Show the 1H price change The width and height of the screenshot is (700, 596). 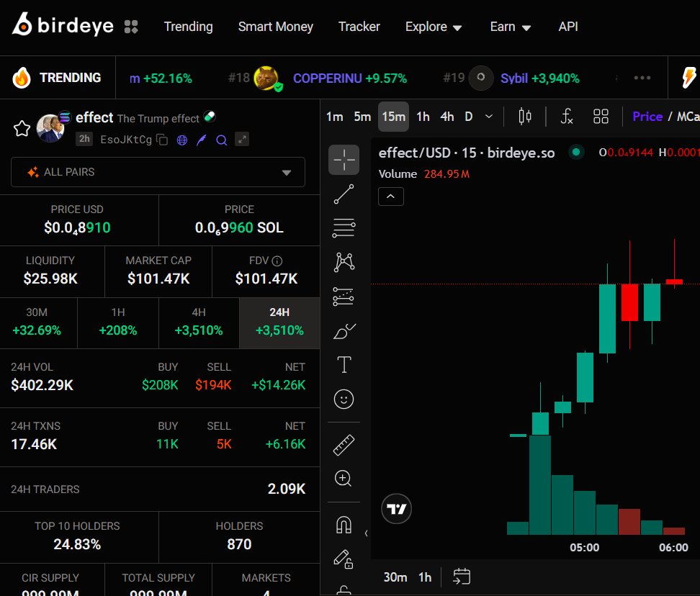[118, 323]
